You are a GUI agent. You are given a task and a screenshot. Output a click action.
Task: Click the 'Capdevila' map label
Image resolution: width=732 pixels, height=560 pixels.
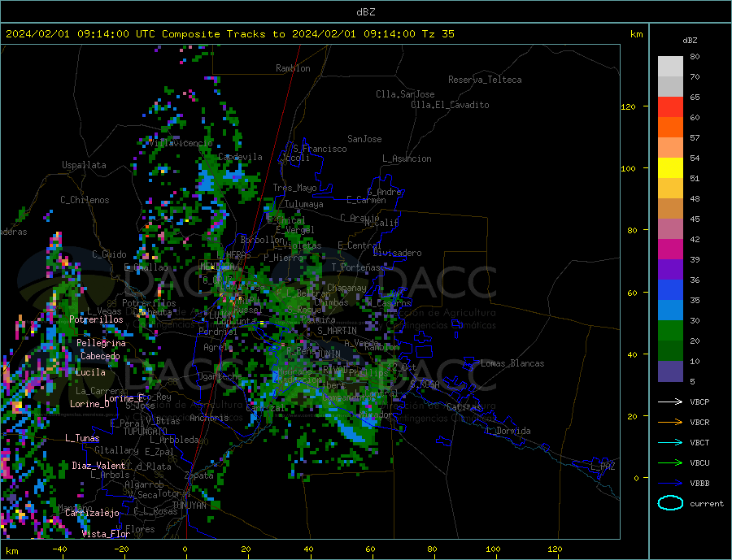click(x=240, y=157)
